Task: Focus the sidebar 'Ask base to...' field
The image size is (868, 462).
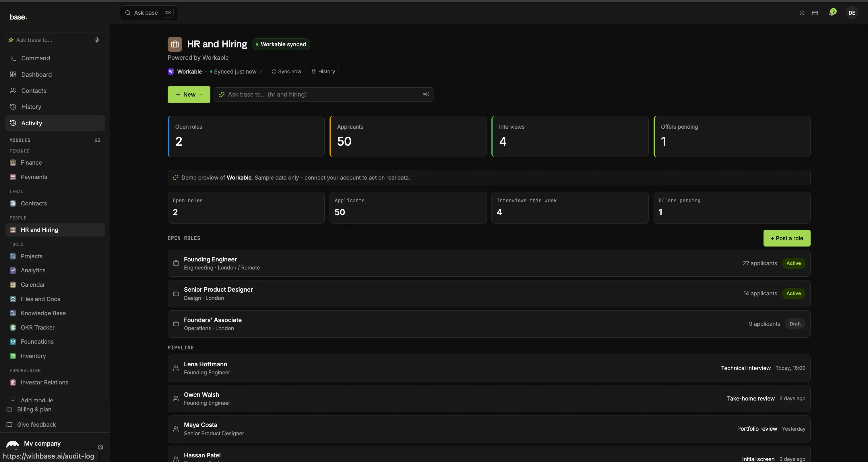Action: pos(55,40)
